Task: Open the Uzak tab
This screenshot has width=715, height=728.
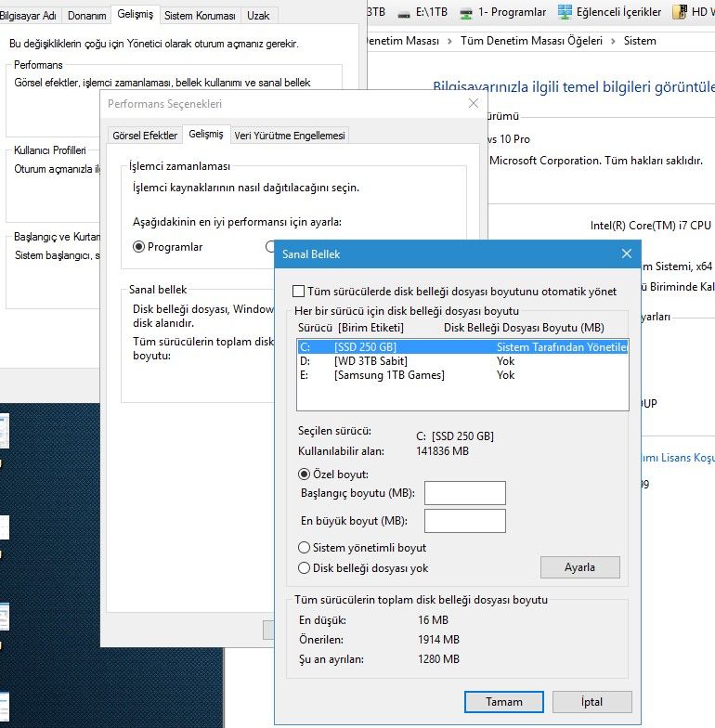Action: click(258, 15)
